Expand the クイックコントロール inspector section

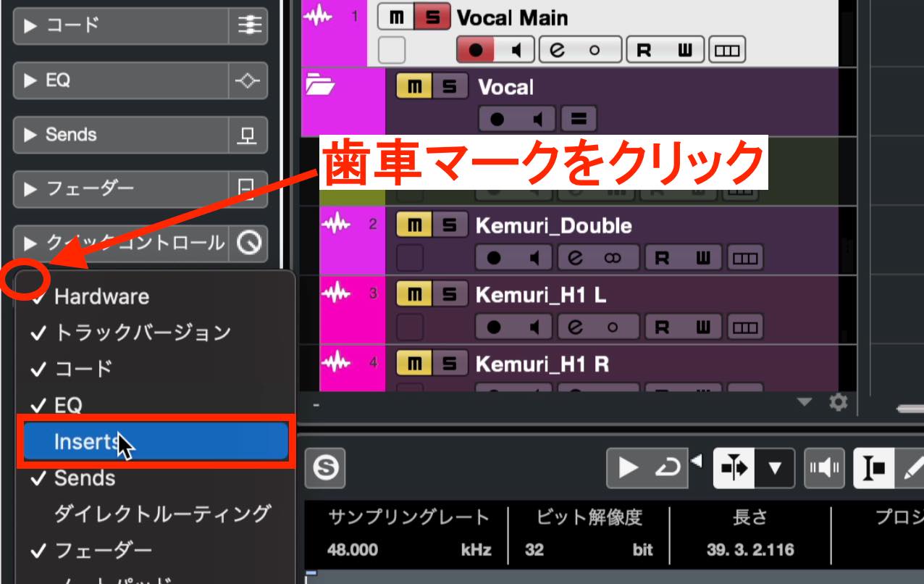coord(30,243)
